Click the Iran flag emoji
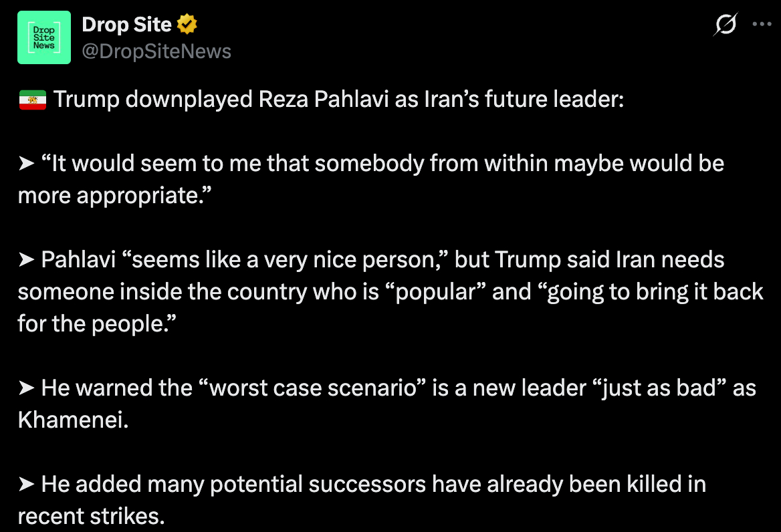The image size is (781, 532). [x=32, y=100]
